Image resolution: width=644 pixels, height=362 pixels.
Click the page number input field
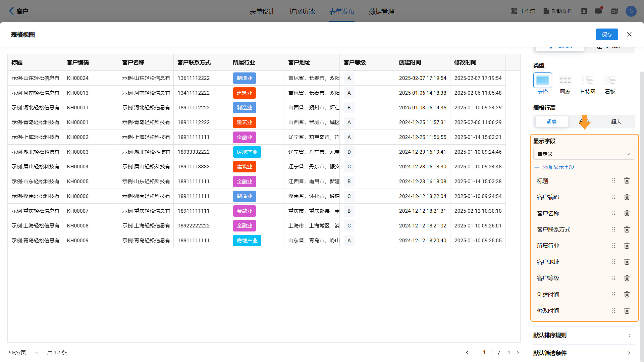[x=484, y=352]
